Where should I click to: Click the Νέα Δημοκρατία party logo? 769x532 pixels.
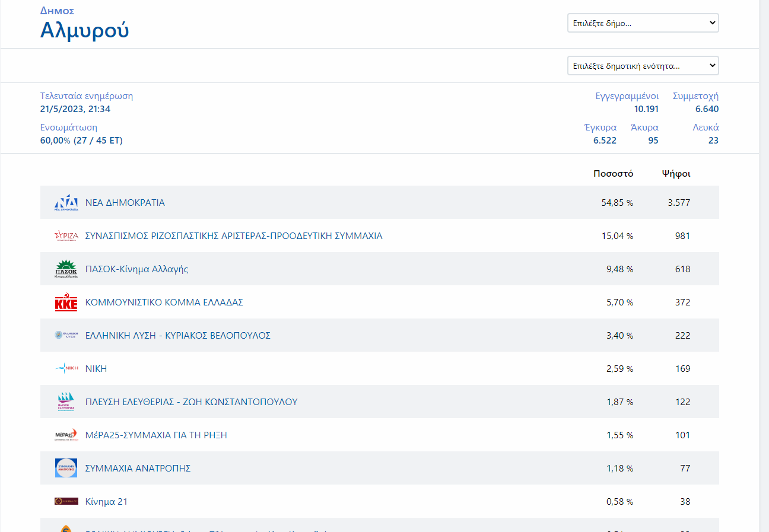click(x=66, y=203)
